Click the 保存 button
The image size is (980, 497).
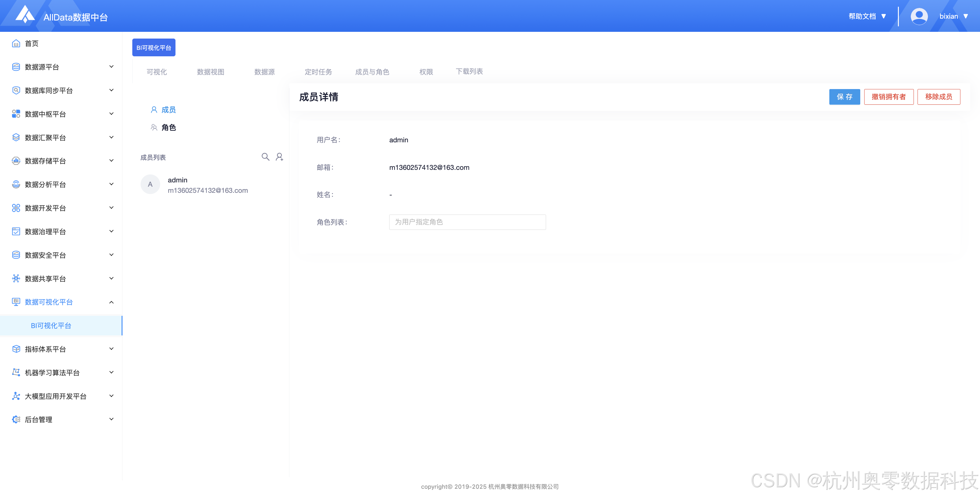point(844,97)
